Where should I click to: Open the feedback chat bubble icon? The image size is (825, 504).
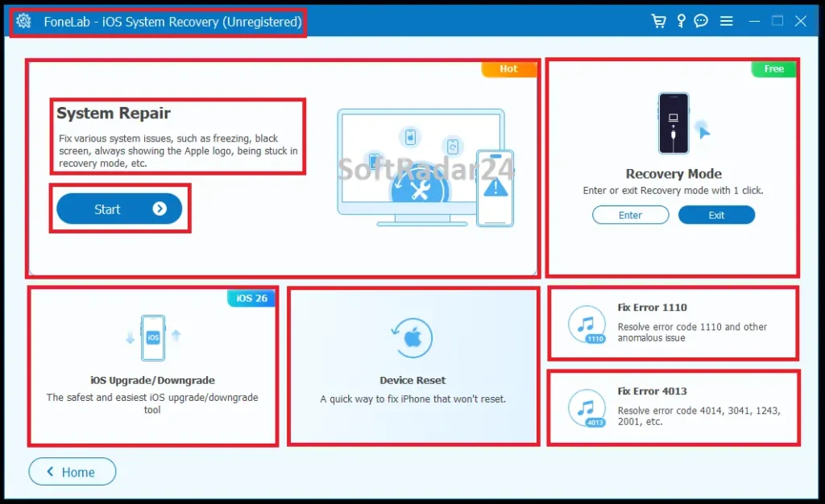click(701, 21)
